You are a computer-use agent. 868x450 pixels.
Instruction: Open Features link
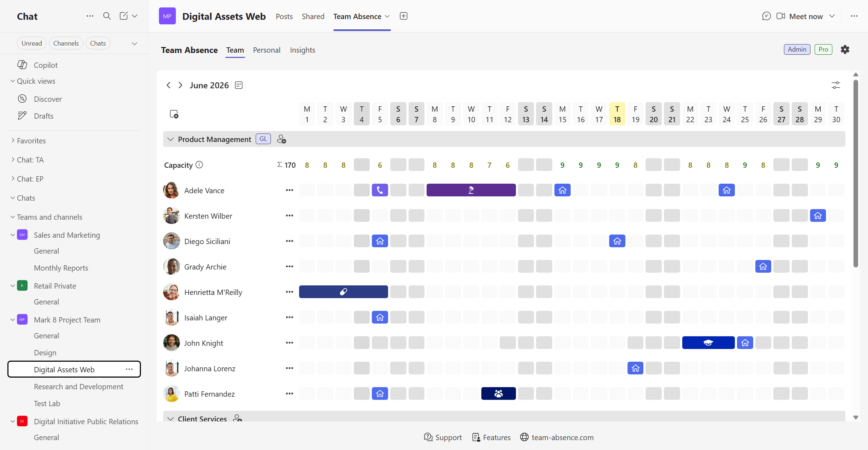tap(492, 437)
